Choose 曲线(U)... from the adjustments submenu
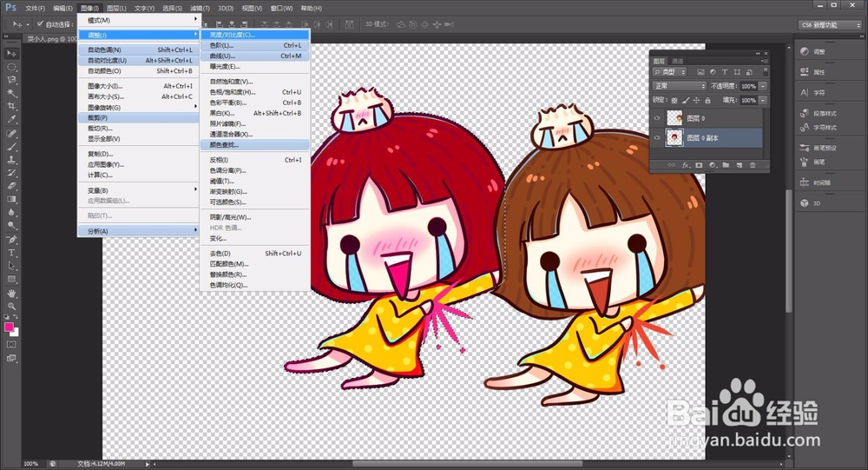 tap(255, 56)
